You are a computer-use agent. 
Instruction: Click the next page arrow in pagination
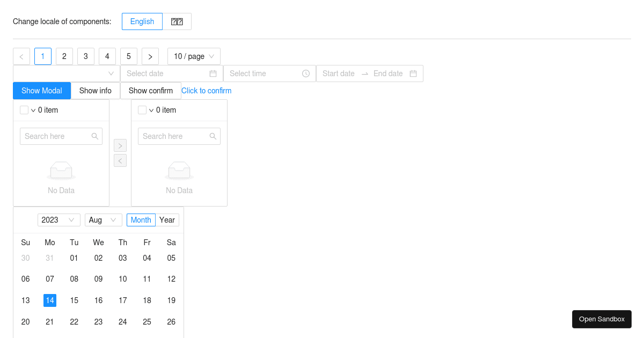pyautogui.click(x=150, y=56)
